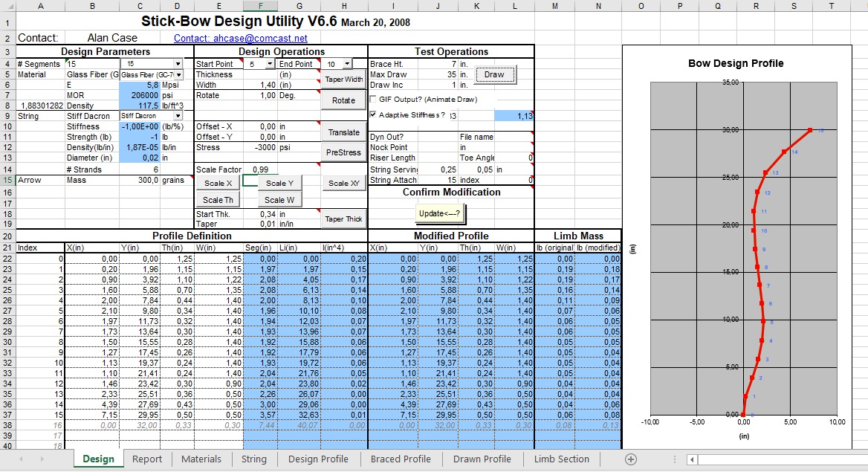Open the Braced Profile sheet tab
Screen dimensions: 868x472
click(x=401, y=459)
